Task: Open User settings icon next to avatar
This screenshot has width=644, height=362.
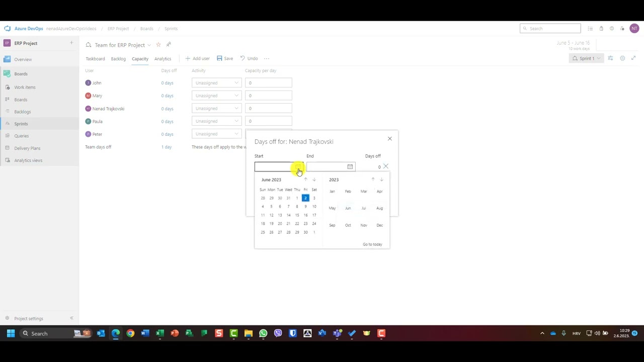Action: pyautogui.click(x=622, y=29)
